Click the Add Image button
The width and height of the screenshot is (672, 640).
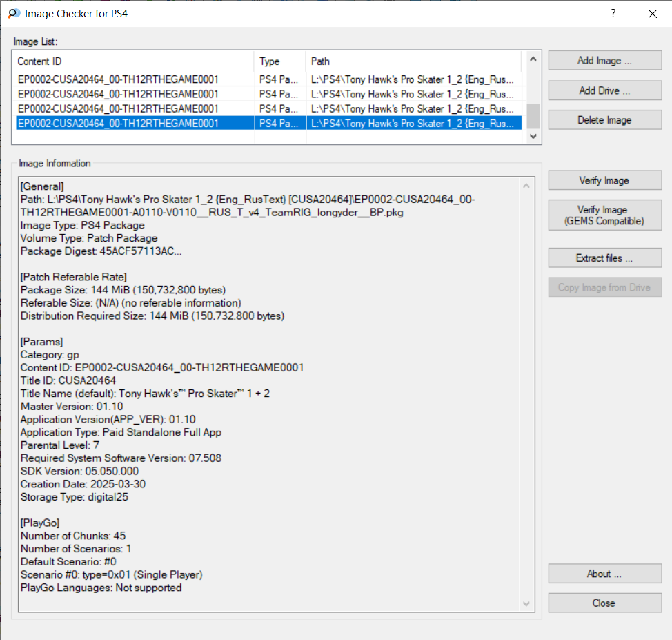point(604,61)
